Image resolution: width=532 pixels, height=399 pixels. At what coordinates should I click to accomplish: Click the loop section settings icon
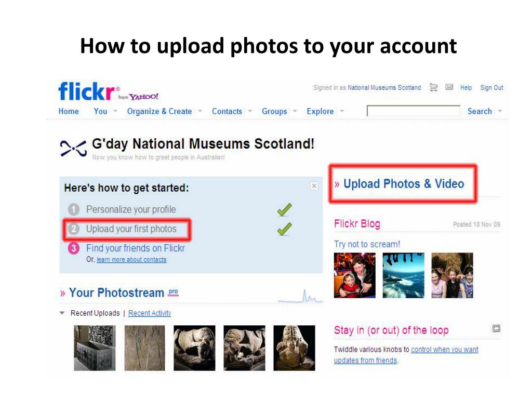point(496,328)
